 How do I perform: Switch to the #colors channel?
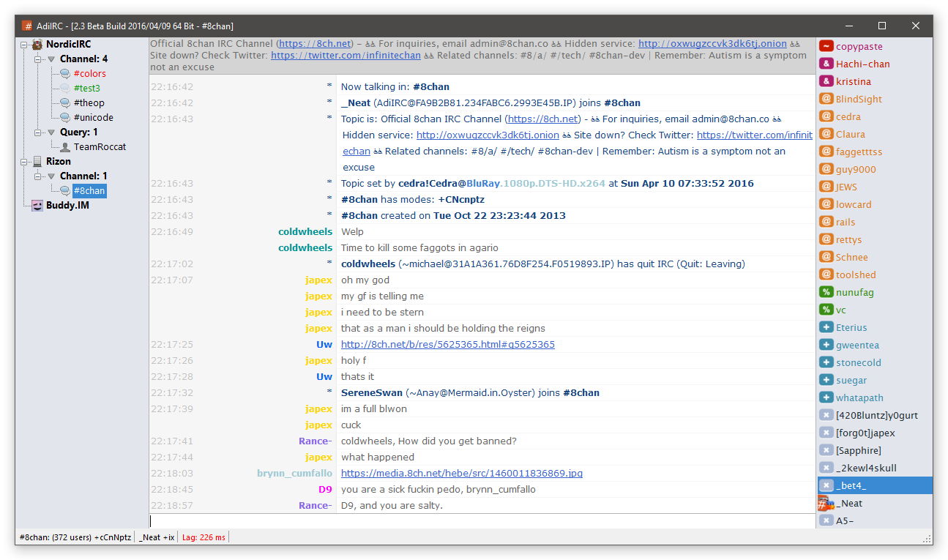tap(89, 73)
